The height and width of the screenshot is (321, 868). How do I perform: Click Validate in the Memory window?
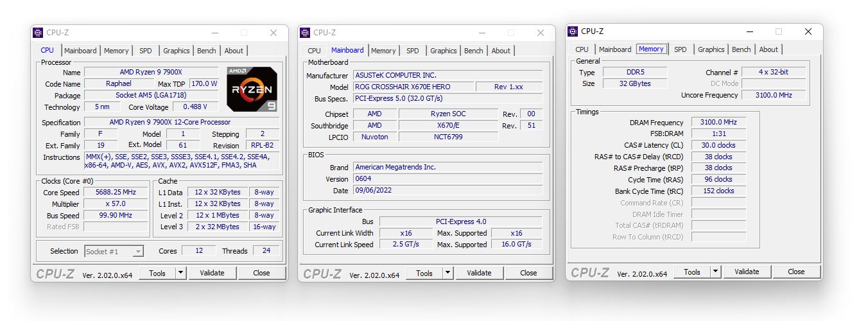click(747, 272)
